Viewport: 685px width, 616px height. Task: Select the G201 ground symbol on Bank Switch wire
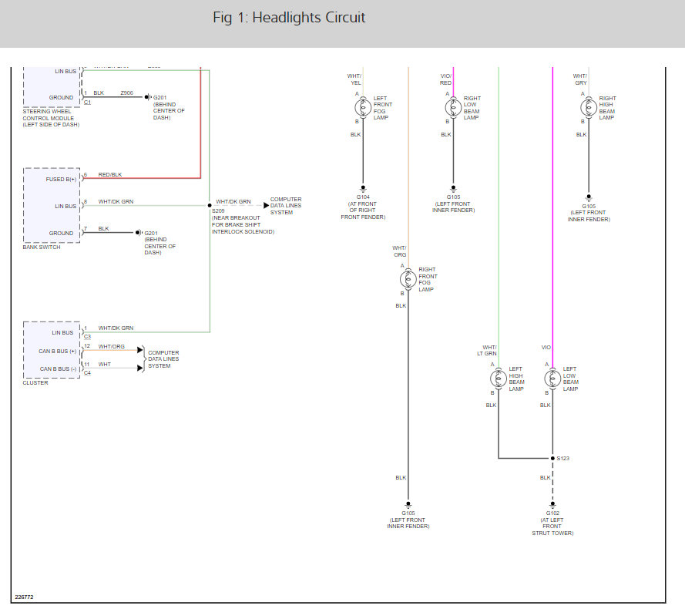coord(139,233)
